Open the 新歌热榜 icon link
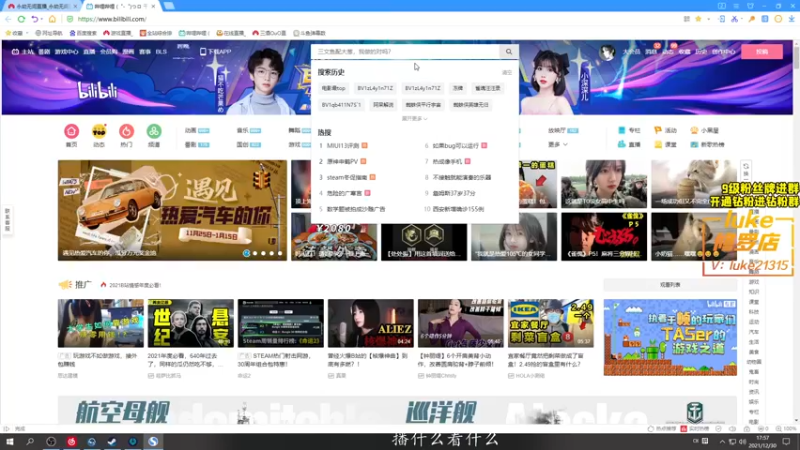 (707, 144)
